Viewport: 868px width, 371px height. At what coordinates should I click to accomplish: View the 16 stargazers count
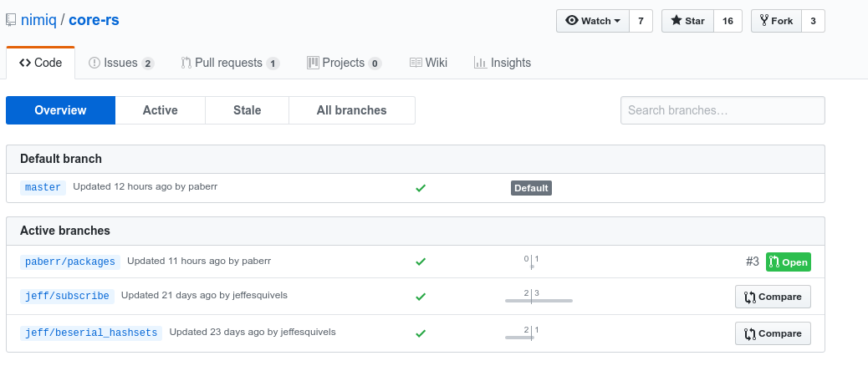[728, 21]
